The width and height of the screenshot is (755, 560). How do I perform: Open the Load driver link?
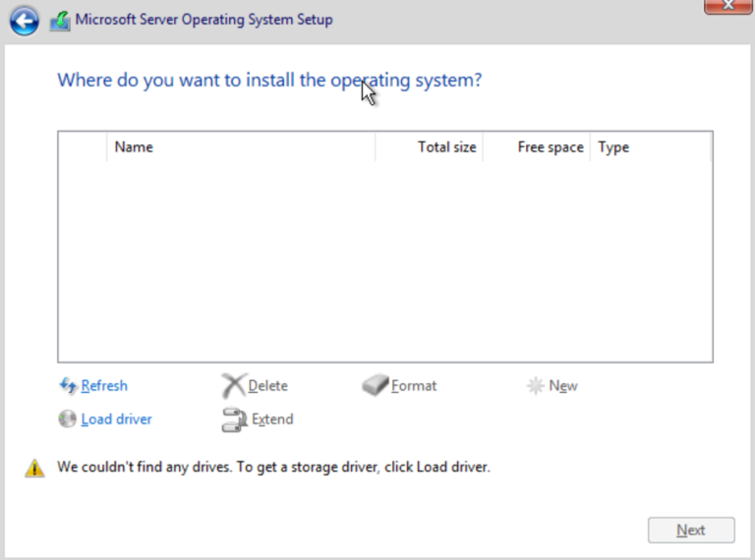(x=116, y=420)
